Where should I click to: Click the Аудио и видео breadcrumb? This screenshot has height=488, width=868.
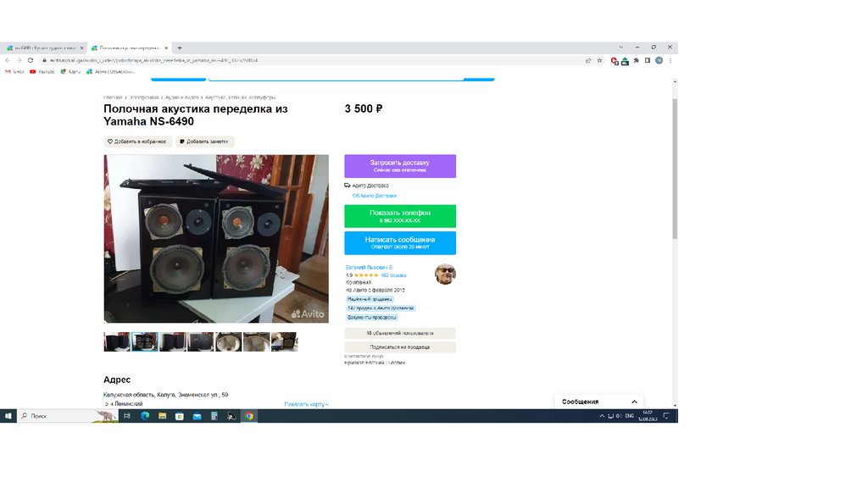tap(181, 97)
